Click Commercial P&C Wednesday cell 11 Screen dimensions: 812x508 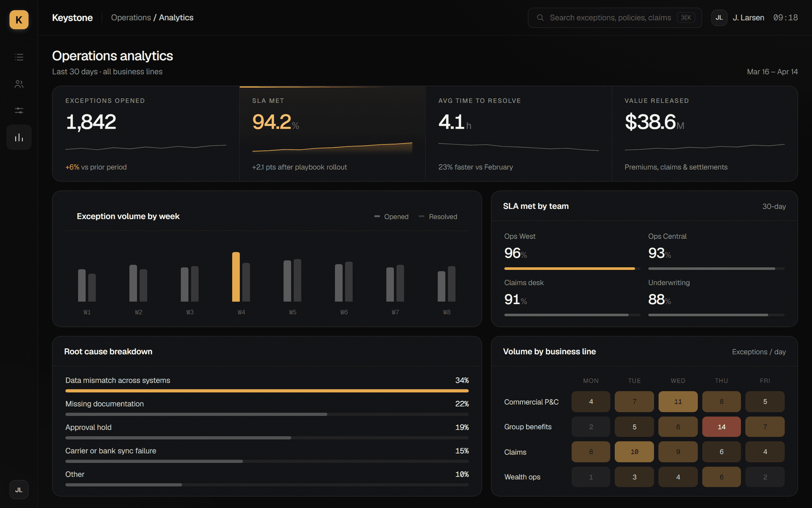click(678, 402)
